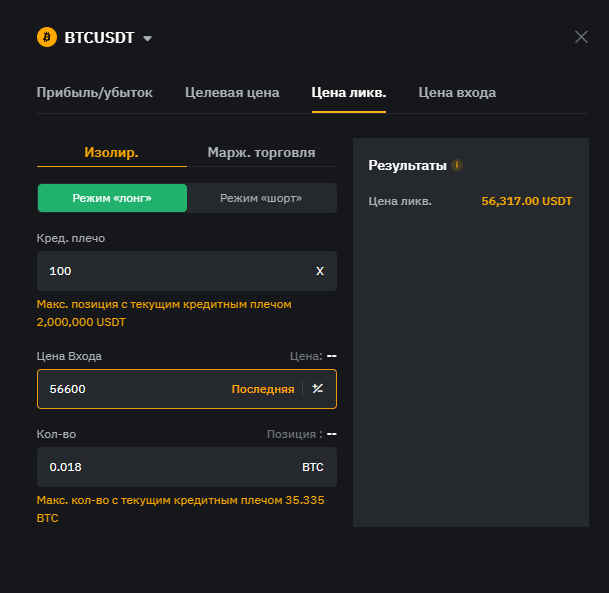Switch to Прибыль/убыток tab
The height and width of the screenshot is (593, 609).
click(95, 93)
